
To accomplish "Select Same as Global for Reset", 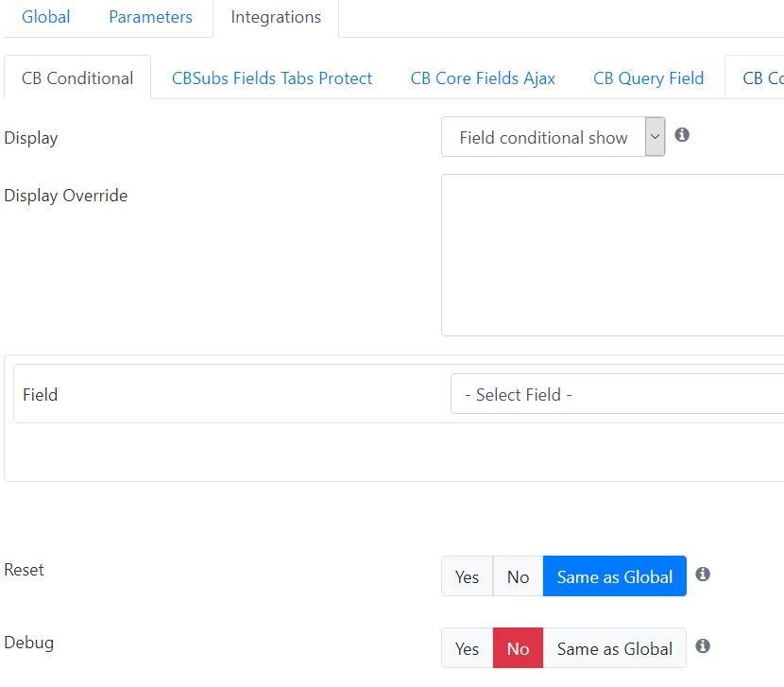I will point(615,576).
